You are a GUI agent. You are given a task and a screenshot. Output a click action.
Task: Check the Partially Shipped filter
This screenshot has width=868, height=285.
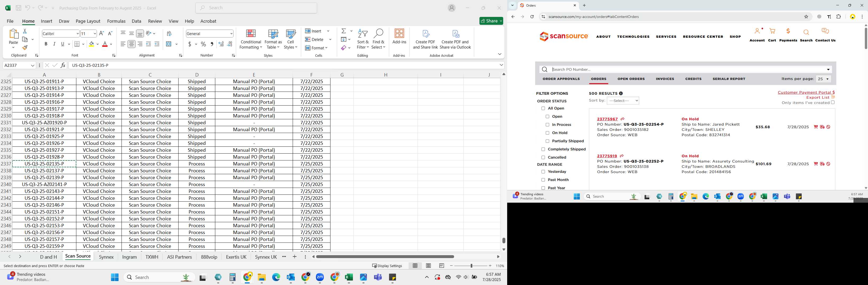pyautogui.click(x=547, y=141)
